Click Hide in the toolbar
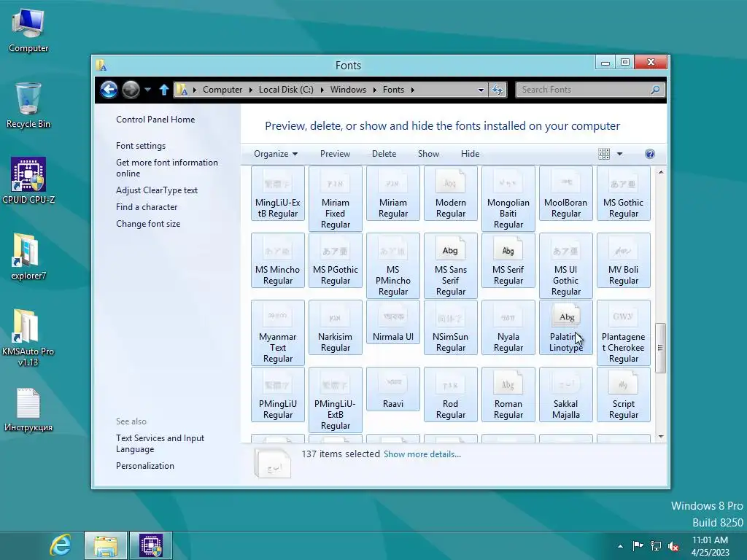Screen dimensions: 747x560 471,154
